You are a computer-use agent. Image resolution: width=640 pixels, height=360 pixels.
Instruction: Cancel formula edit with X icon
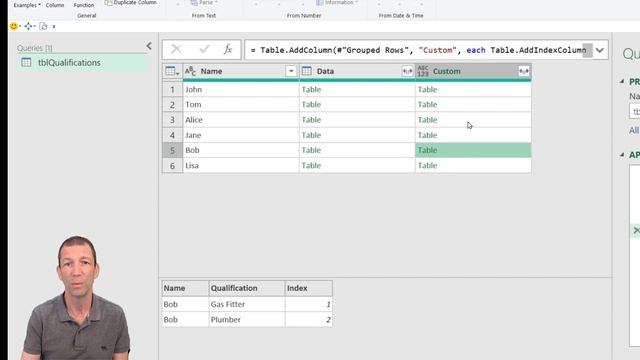pyautogui.click(x=176, y=50)
